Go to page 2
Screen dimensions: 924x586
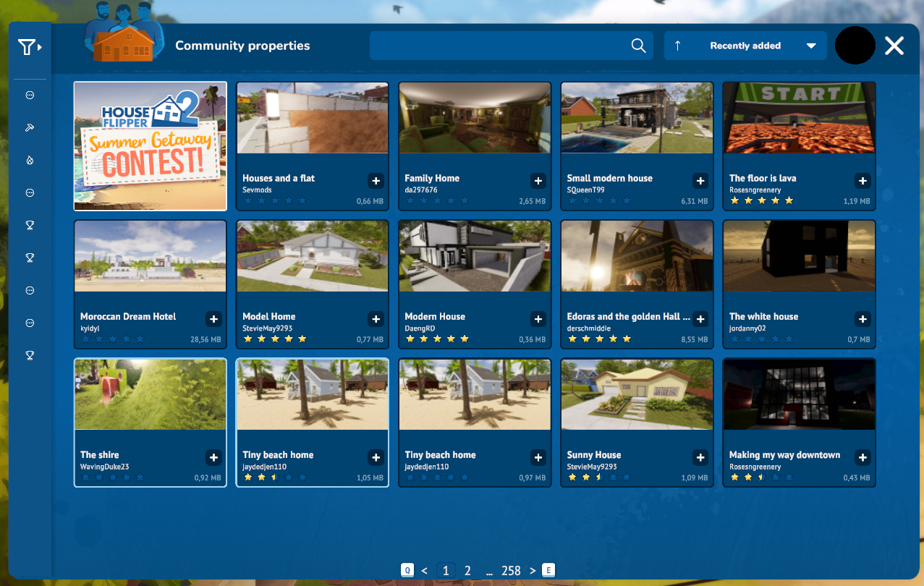[x=467, y=571]
